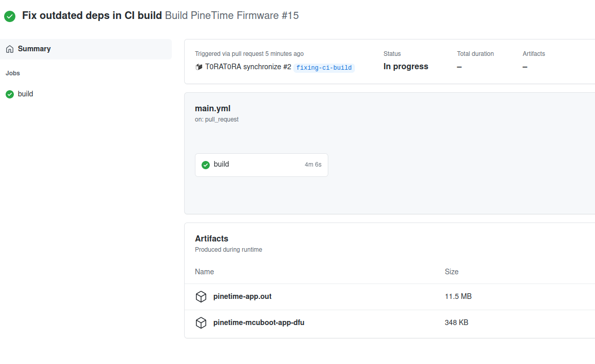
Task: Open the main.yml workflow file link
Action: coord(212,109)
